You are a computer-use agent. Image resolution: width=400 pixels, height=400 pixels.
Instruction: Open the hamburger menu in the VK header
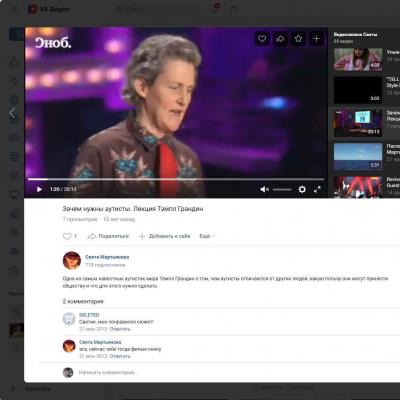click(14, 9)
